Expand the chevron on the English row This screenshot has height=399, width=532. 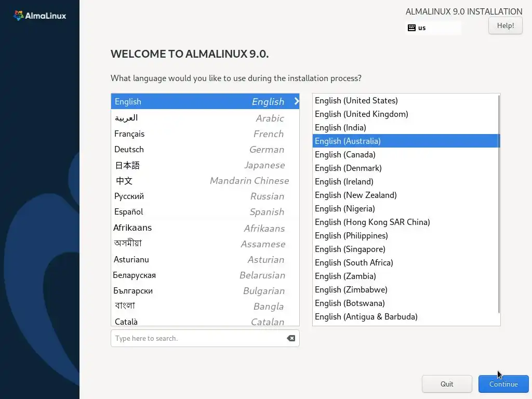click(x=297, y=101)
